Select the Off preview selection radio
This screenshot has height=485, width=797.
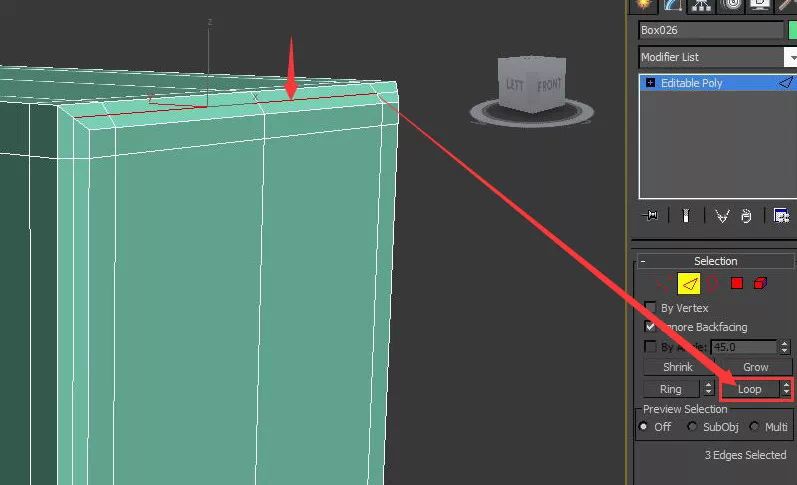pos(643,427)
